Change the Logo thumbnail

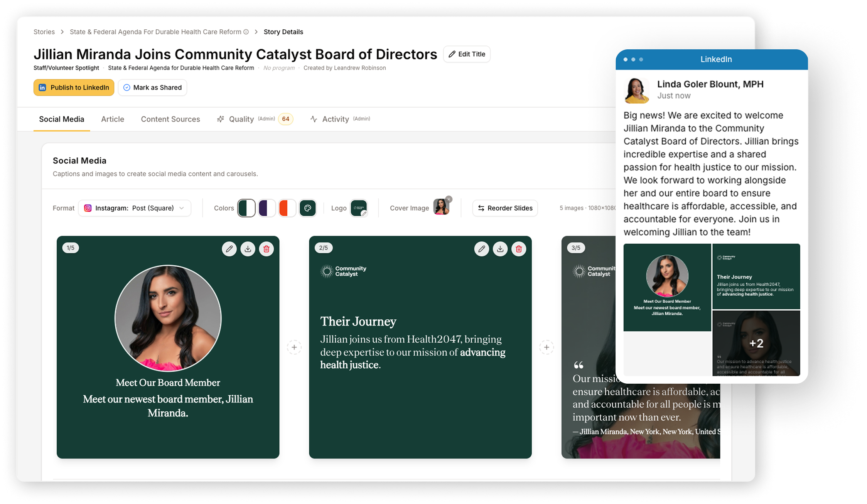point(359,208)
